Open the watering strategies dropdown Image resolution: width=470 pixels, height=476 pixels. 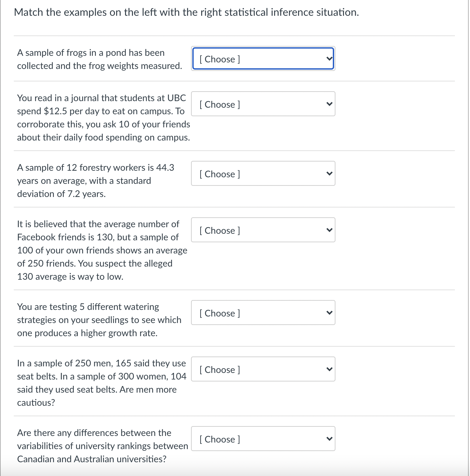[263, 313]
